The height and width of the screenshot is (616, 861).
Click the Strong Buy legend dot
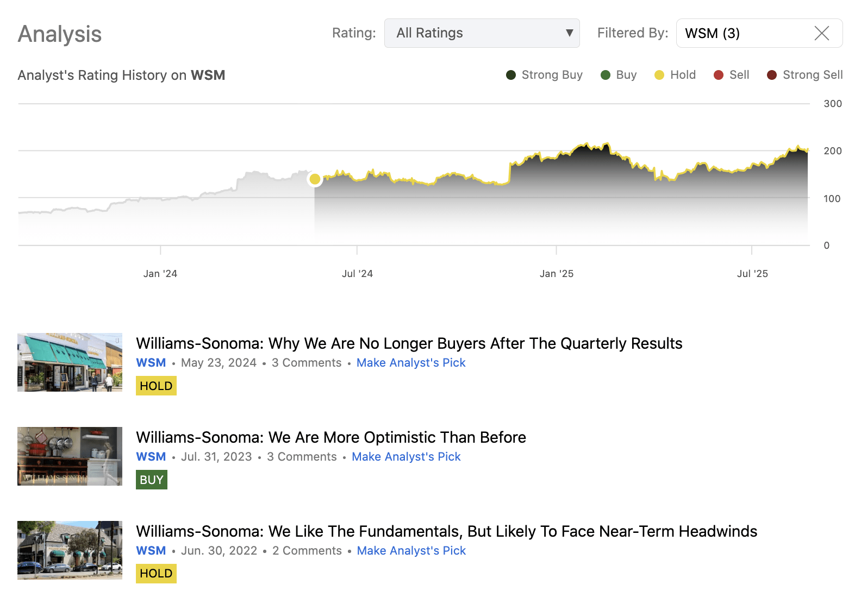click(511, 75)
